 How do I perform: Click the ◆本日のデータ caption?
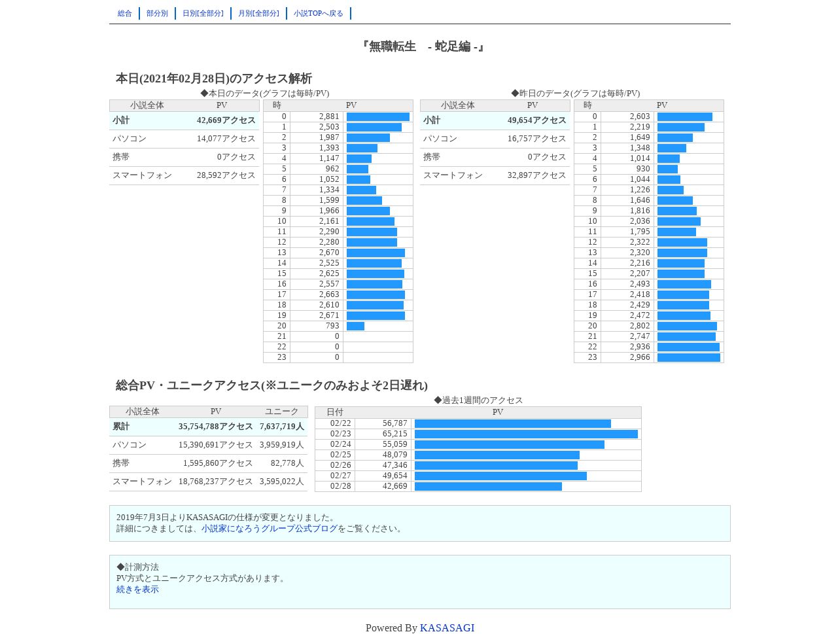[265, 94]
